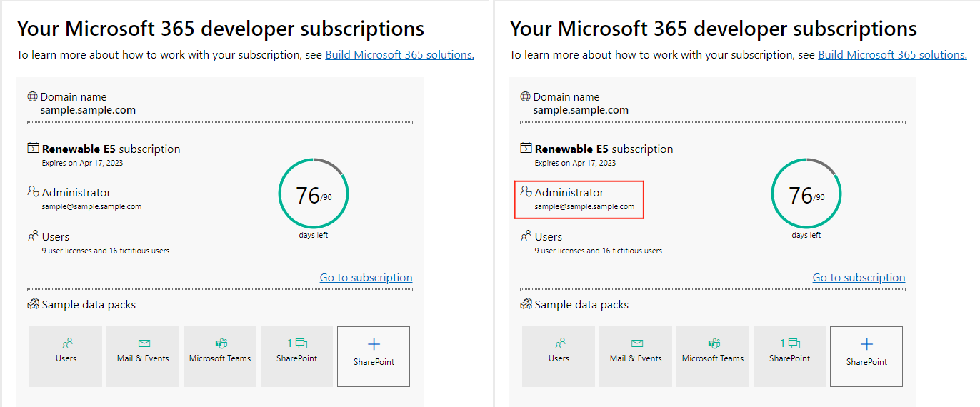Click the Administrator person icon inside red box
980x407 pixels.
click(x=526, y=191)
